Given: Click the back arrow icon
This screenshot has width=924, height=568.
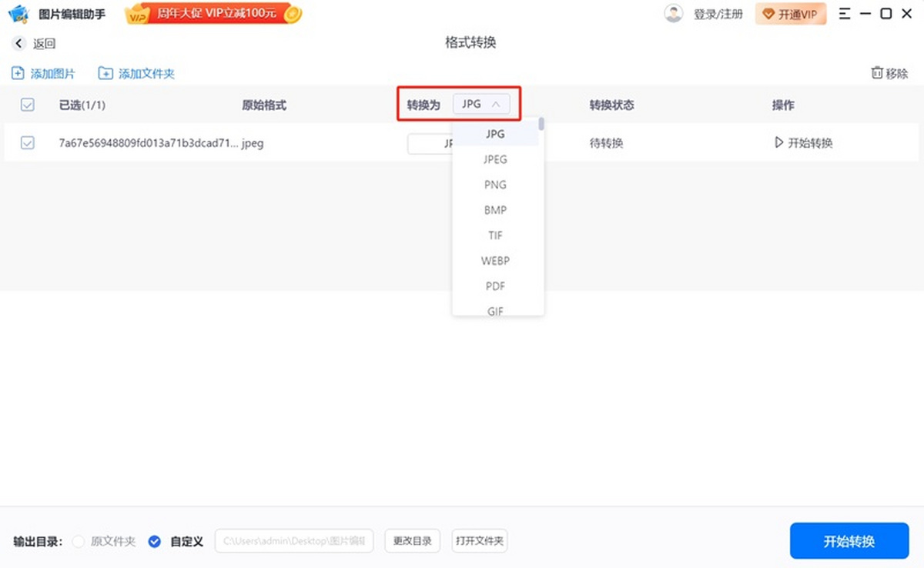Looking at the screenshot, I should (18, 44).
